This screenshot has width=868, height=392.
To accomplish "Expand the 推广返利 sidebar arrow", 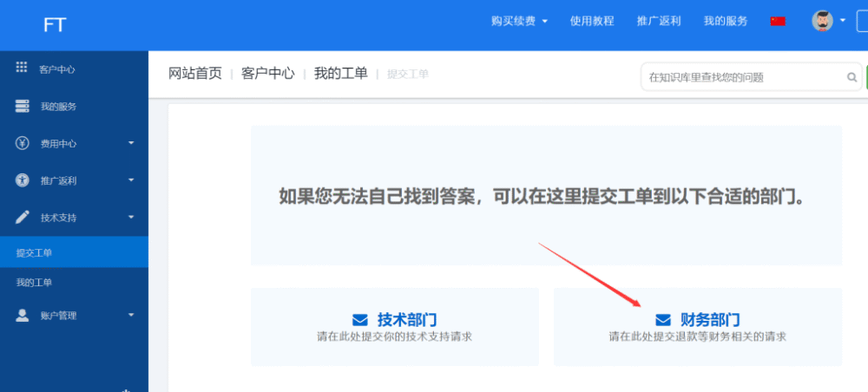I will (x=131, y=180).
